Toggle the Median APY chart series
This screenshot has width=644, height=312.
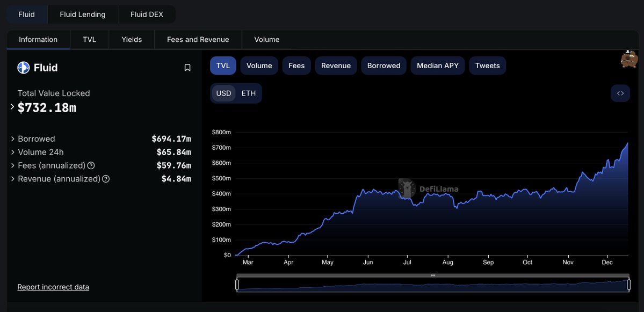[x=438, y=66]
